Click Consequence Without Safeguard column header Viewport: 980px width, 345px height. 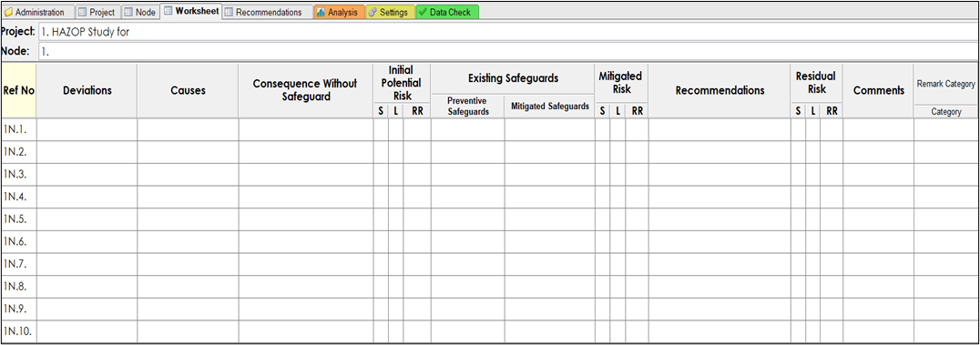point(306,91)
